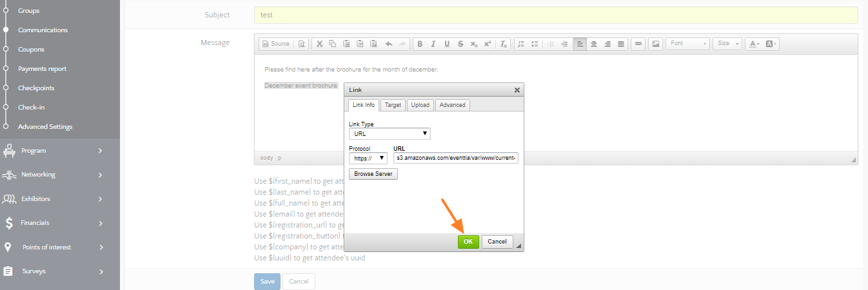Enable center text alignment

click(594, 44)
